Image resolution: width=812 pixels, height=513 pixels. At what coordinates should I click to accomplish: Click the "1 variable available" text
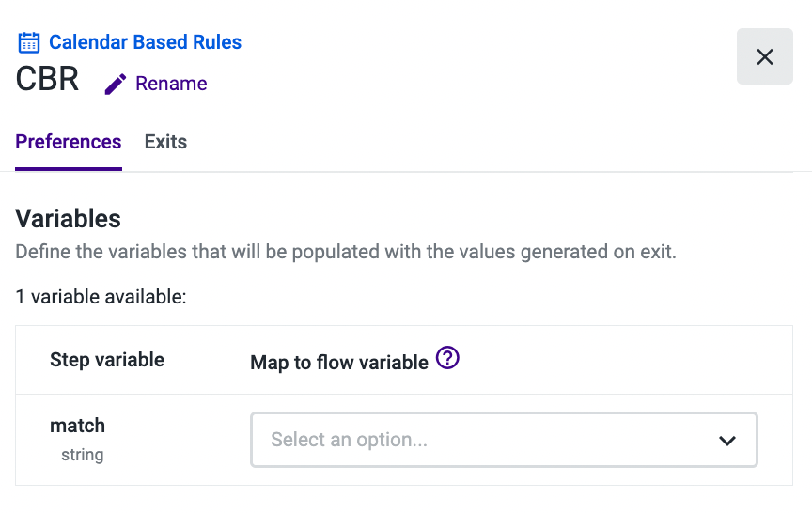coord(101,297)
